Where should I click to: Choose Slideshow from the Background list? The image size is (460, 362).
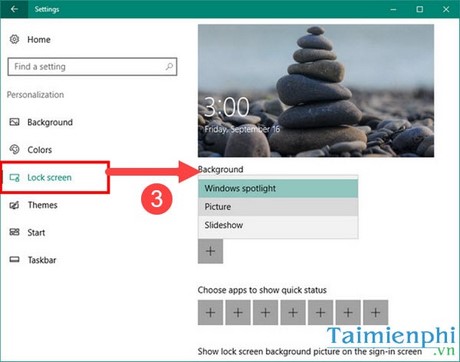click(278, 225)
